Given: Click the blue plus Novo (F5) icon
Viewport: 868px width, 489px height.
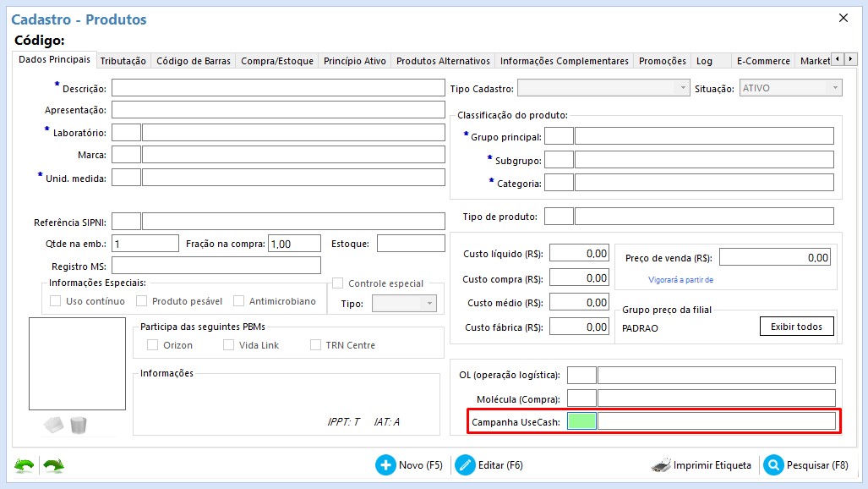Looking at the screenshot, I should coord(385,465).
